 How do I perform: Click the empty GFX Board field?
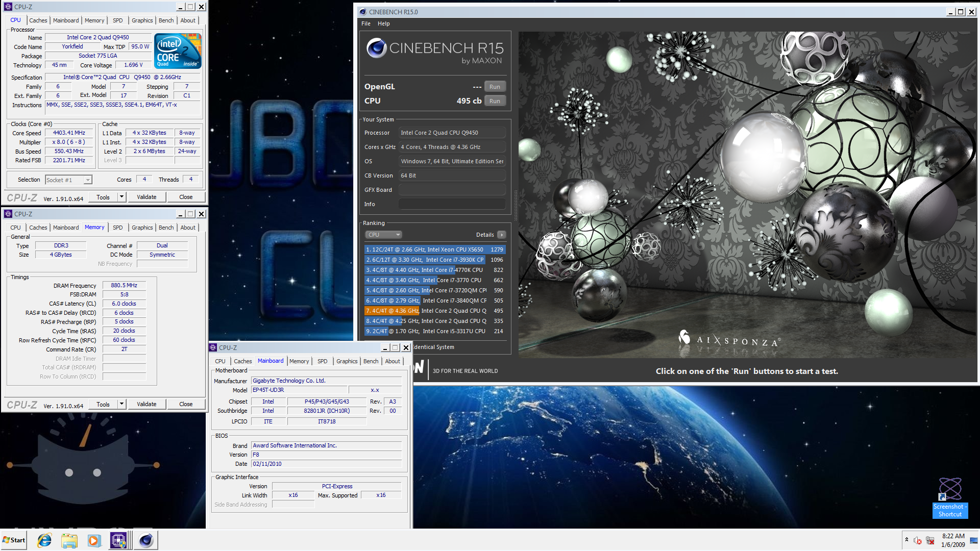pos(452,190)
